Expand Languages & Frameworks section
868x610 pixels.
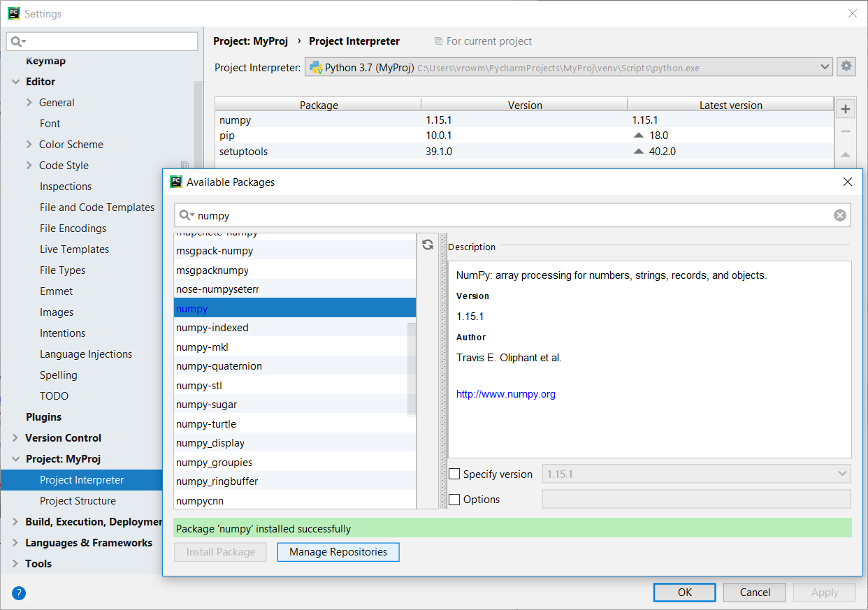pyautogui.click(x=15, y=543)
